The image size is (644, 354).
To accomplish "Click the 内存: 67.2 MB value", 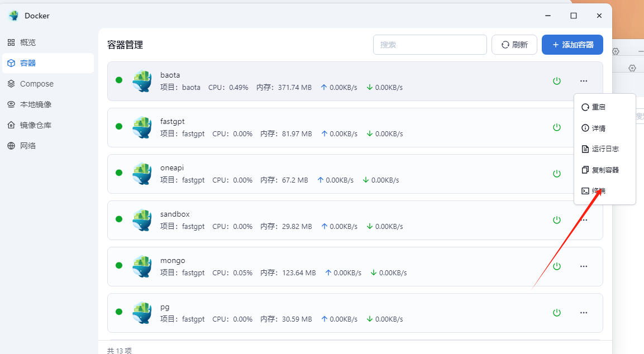I will click(x=284, y=180).
